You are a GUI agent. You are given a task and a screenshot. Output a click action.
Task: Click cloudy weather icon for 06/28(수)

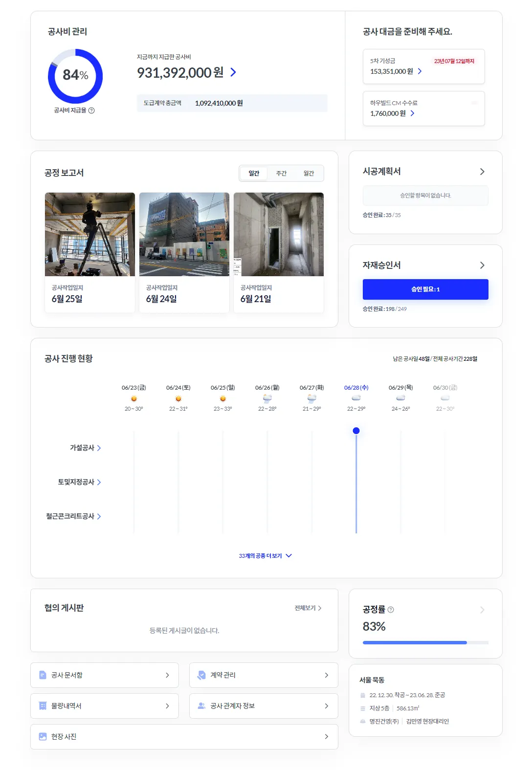tap(356, 398)
